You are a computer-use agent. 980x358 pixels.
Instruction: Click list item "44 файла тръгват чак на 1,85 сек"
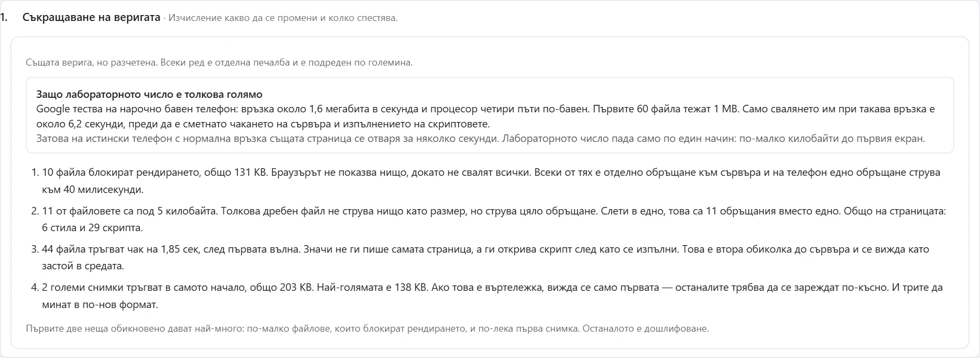click(486, 257)
